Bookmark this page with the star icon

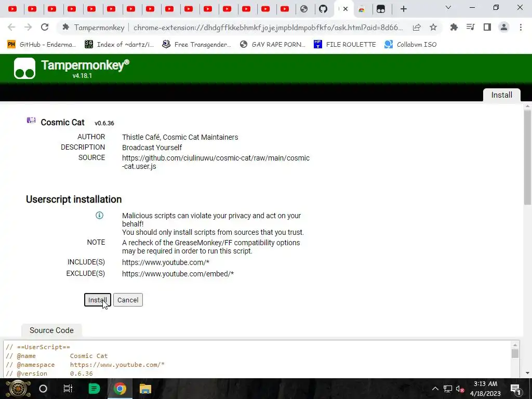(433, 28)
